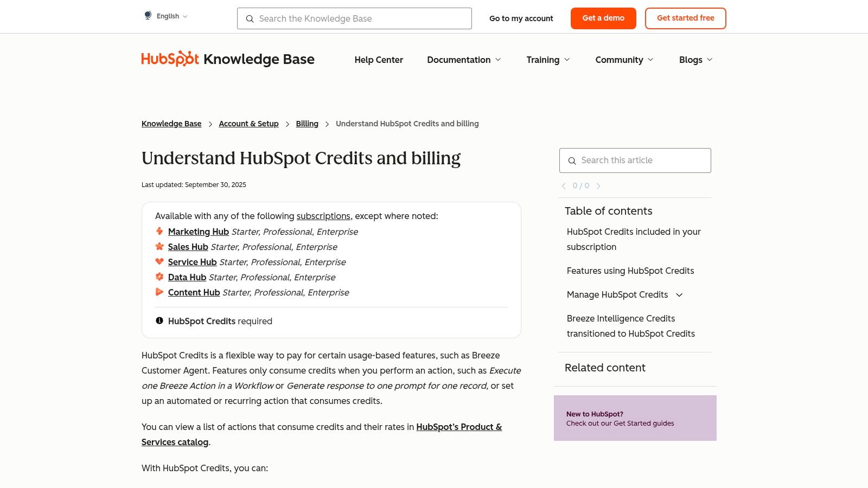Expand the Manage HubSpot Credits section
Image resolution: width=868 pixels, height=488 pixels.
[679, 295]
